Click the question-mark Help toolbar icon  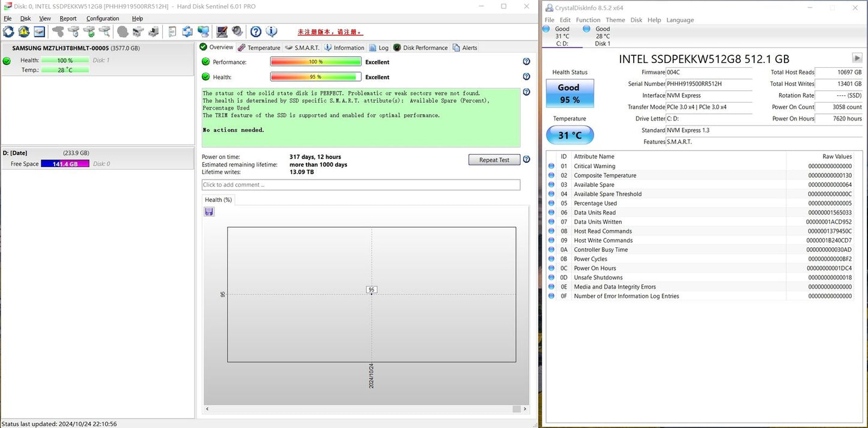(256, 32)
